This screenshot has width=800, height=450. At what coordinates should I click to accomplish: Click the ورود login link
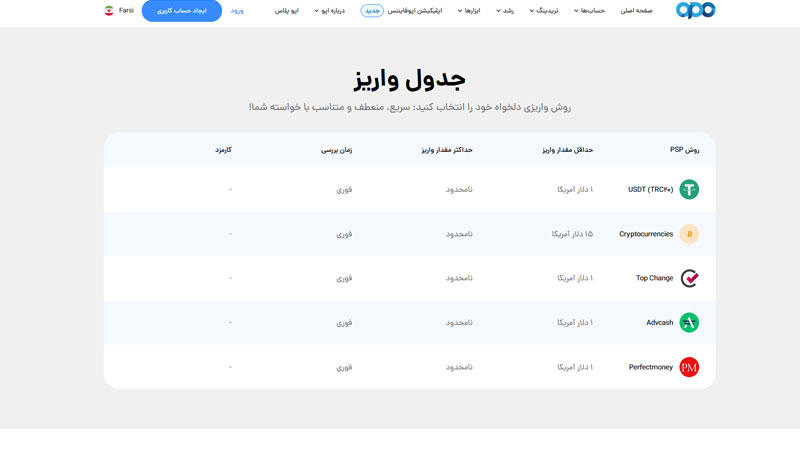[237, 11]
